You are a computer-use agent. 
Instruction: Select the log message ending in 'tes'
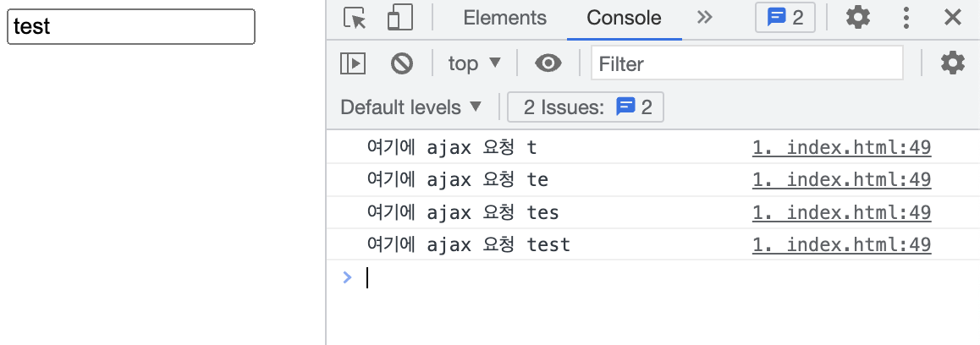click(463, 212)
